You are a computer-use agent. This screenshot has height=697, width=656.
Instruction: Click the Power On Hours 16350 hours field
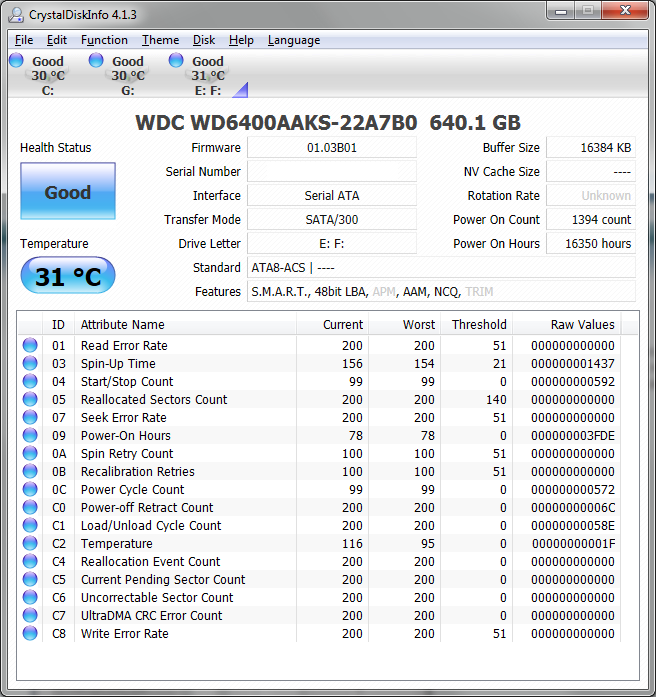(591, 244)
